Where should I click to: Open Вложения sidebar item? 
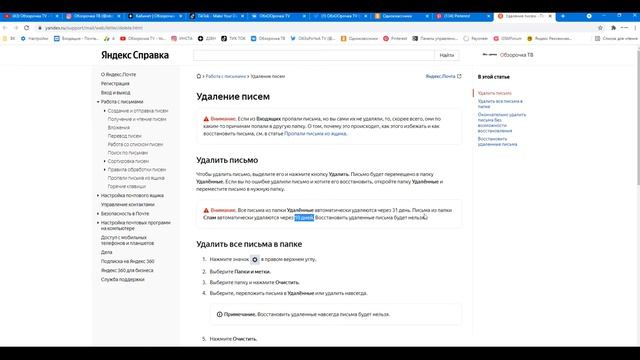118,128
